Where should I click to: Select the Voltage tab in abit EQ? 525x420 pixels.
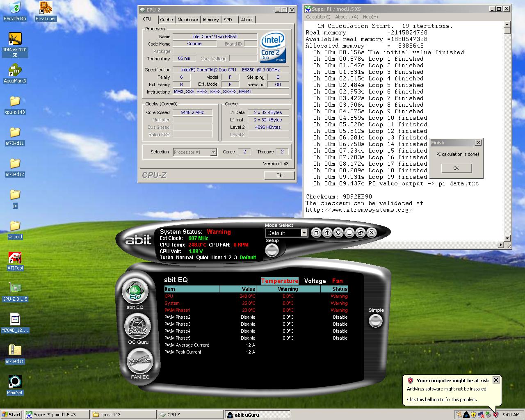315,281
